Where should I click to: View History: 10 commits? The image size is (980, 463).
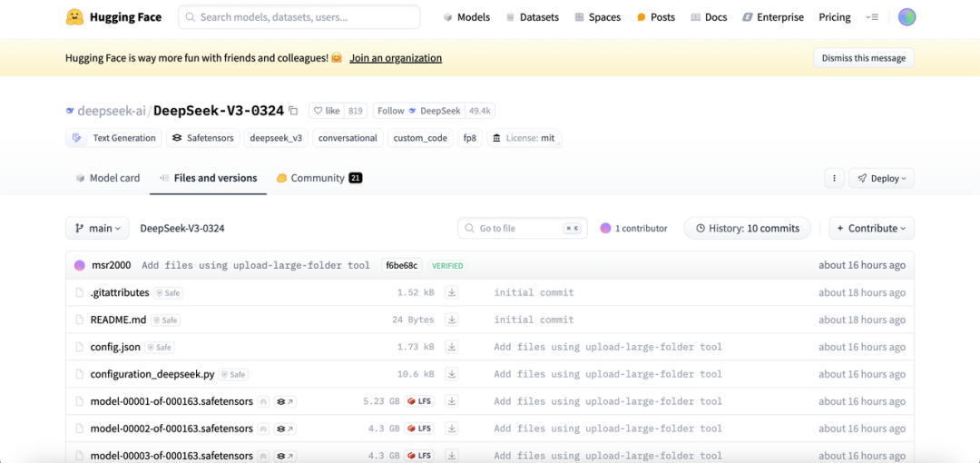tap(747, 229)
